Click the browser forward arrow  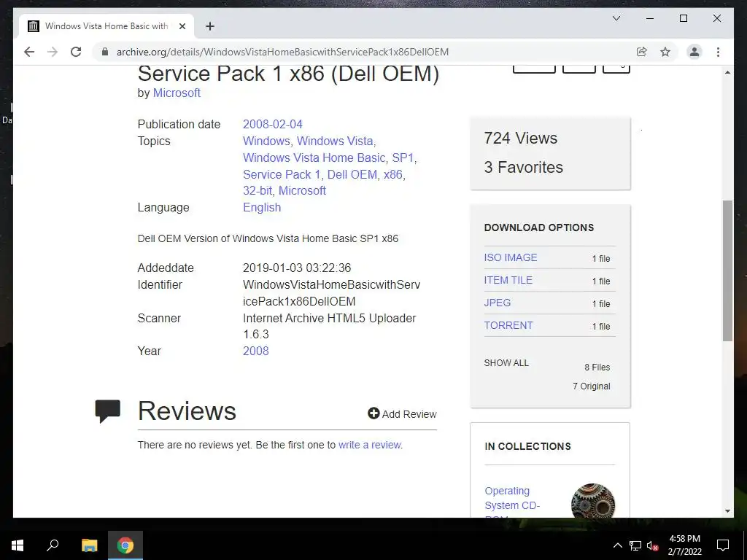53,52
